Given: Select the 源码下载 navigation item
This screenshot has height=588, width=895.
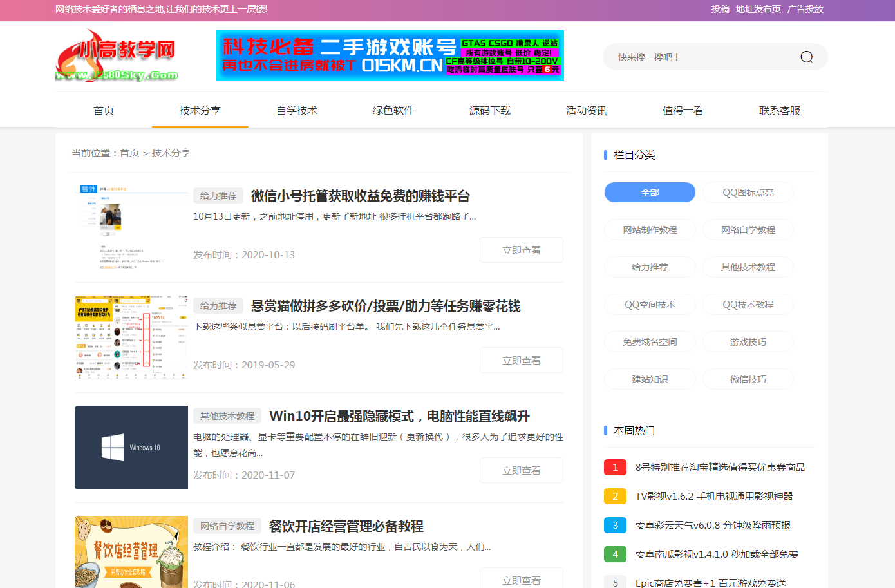Looking at the screenshot, I should pyautogui.click(x=489, y=111).
